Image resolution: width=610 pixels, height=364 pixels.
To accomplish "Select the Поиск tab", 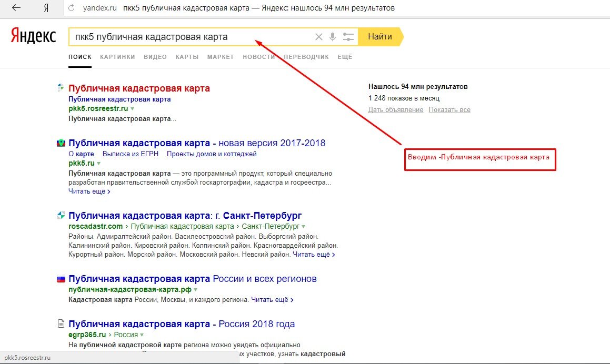I will [80, 57].
